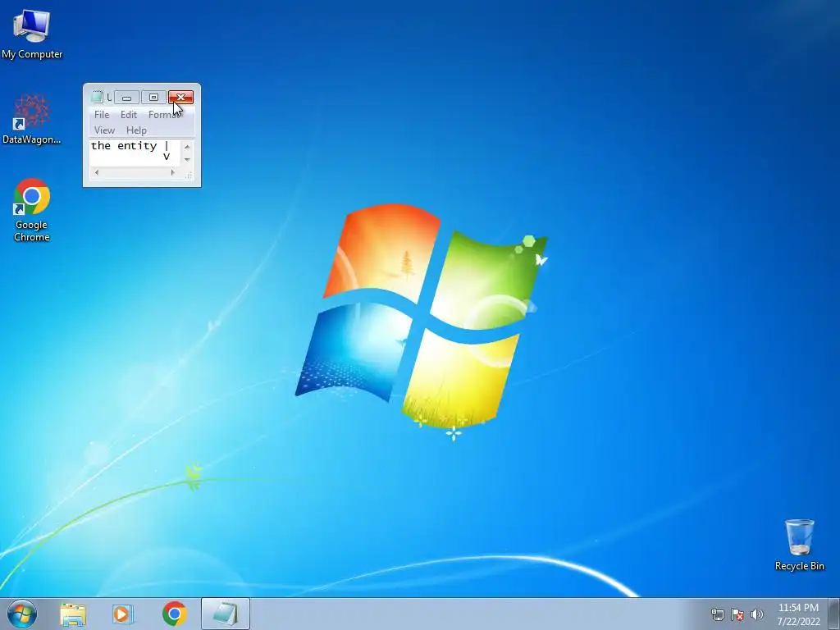Launch Windows Media Player from the taskbar
Viewport: 840px width, 630px height.
click(x=123, y=614)
